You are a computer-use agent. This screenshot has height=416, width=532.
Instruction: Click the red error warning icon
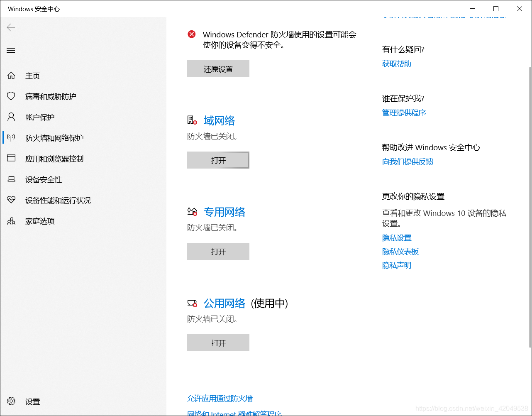click(x=192, y=34)
